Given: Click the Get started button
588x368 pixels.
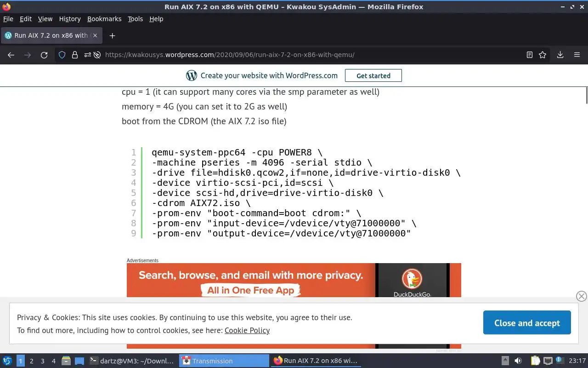Looking at the screenshot, I should coord(373,75).
